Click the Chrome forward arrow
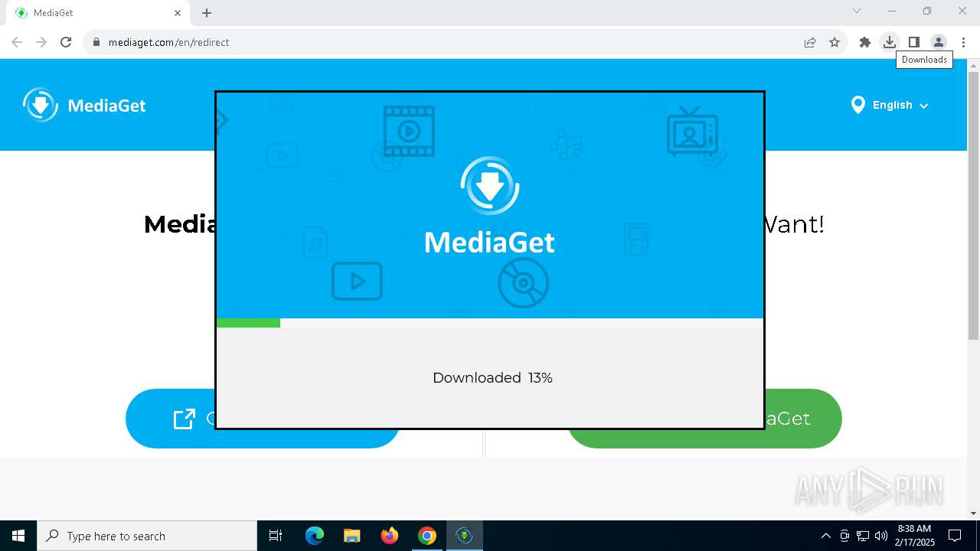The width and height of the screenshot is (980, 551). [x=41, y=42]
